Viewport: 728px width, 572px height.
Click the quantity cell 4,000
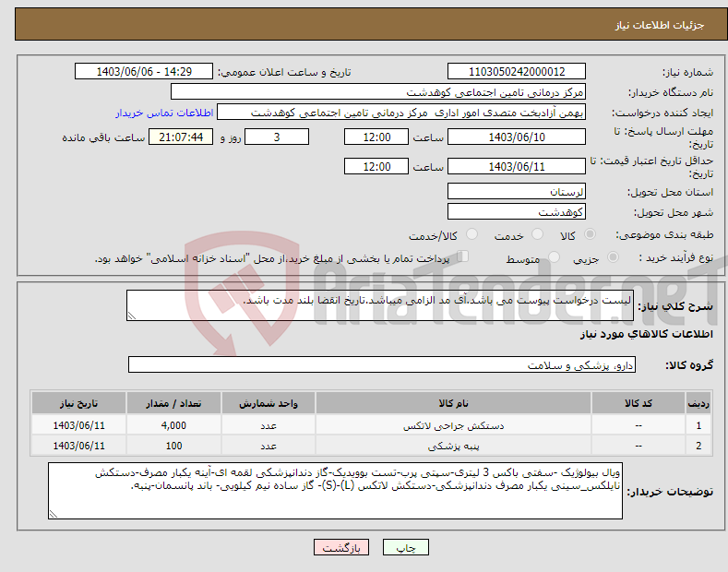(x=173, y=425)
